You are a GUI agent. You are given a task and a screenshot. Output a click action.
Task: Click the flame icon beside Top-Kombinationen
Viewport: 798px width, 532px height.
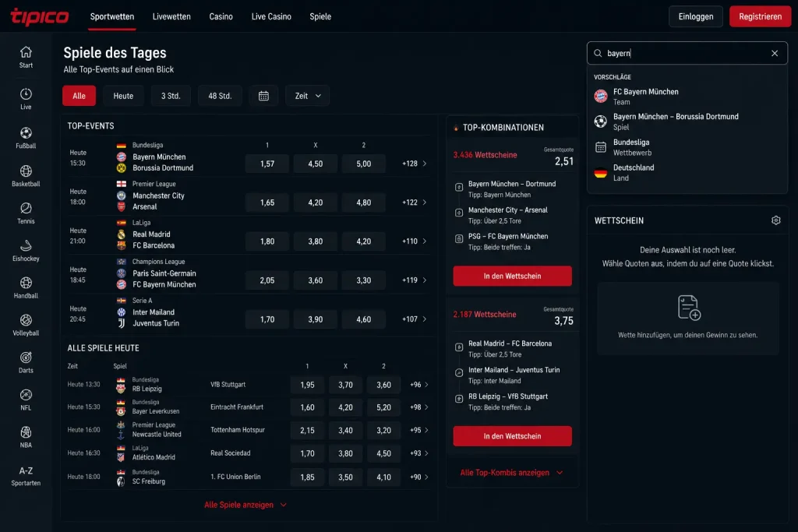point(456,128)
